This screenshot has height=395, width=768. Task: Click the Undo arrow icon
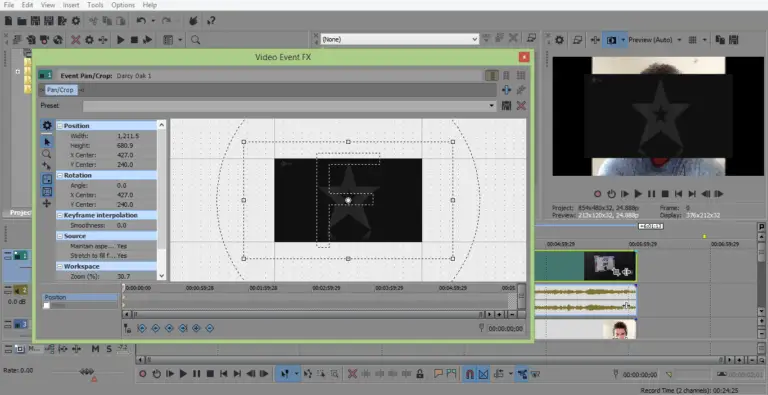(141, 21)
